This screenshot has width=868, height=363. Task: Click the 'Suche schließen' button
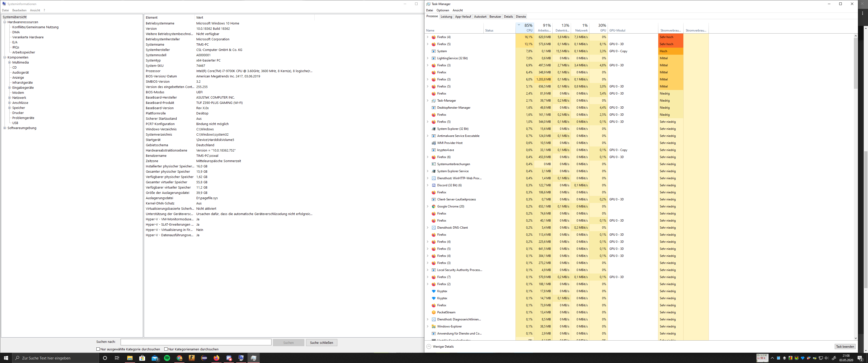pyautogui.click(x=321, y=343)
